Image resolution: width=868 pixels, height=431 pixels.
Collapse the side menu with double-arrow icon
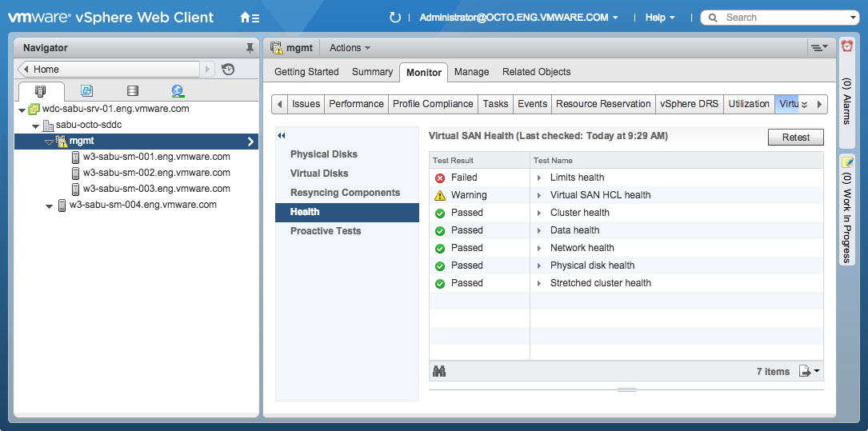click(282, 136)
